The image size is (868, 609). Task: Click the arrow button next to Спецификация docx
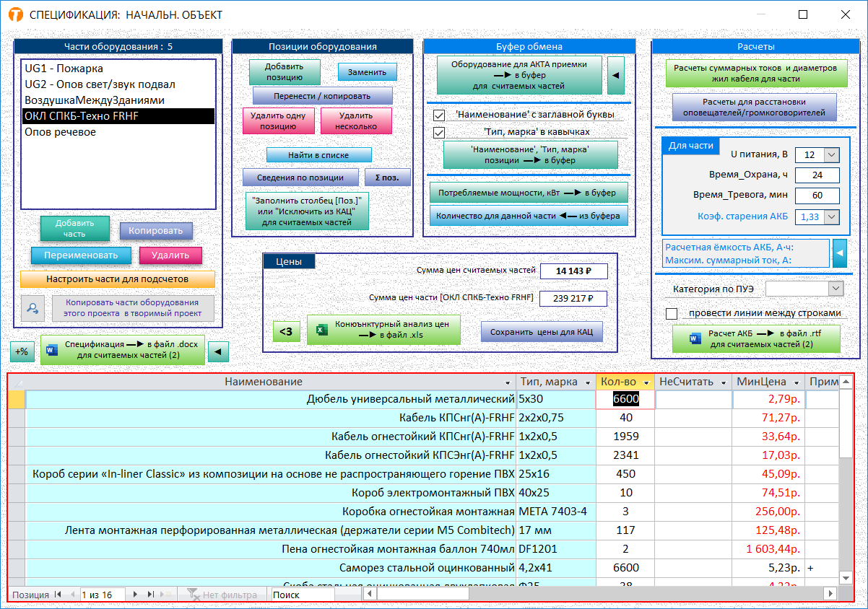218,351
